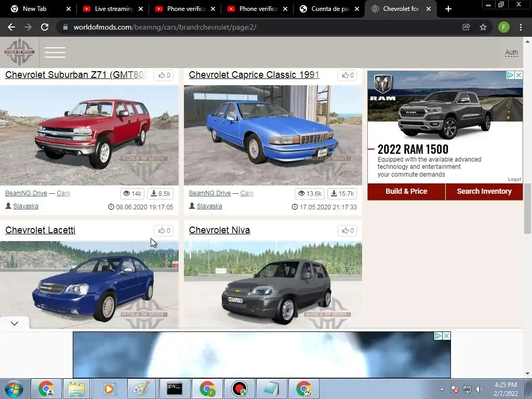Close the Chevrolet for tab
Screen dimensions: 532x399
429,9
